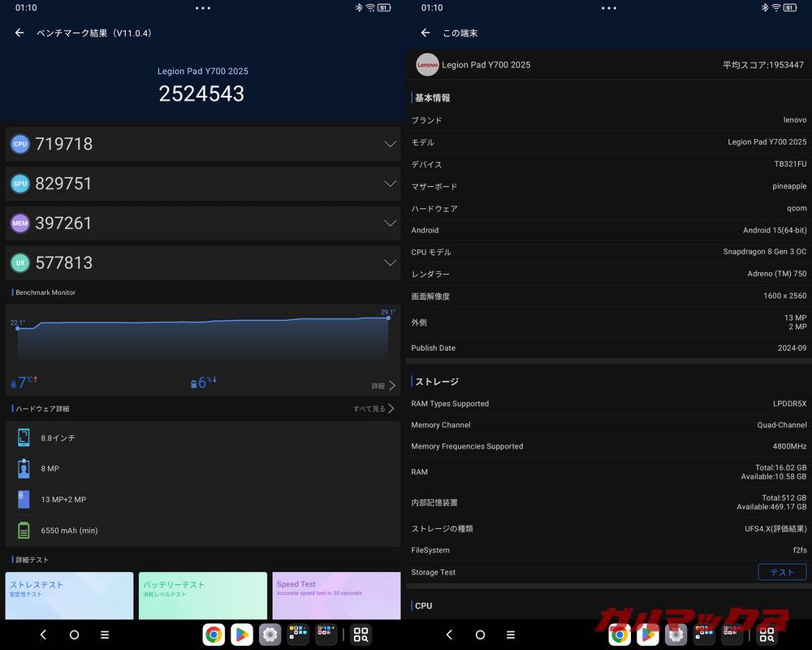
Task: Launch the Speed Test card
Action: [x=336, y=595]
